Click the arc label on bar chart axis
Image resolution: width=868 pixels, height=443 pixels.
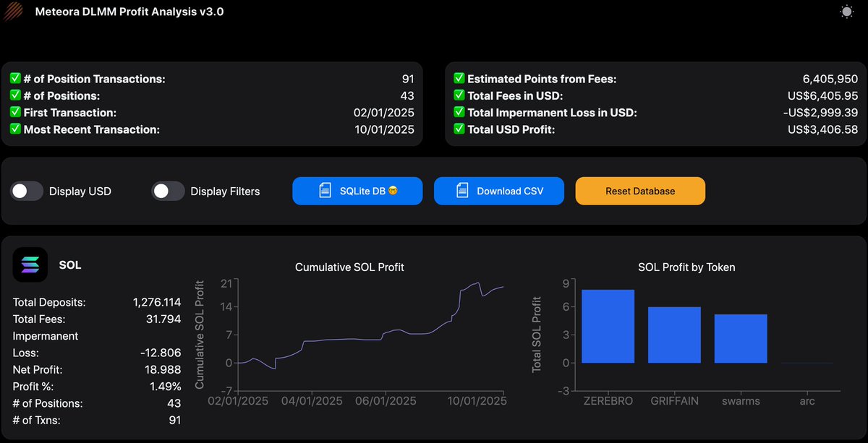[807, 400]
